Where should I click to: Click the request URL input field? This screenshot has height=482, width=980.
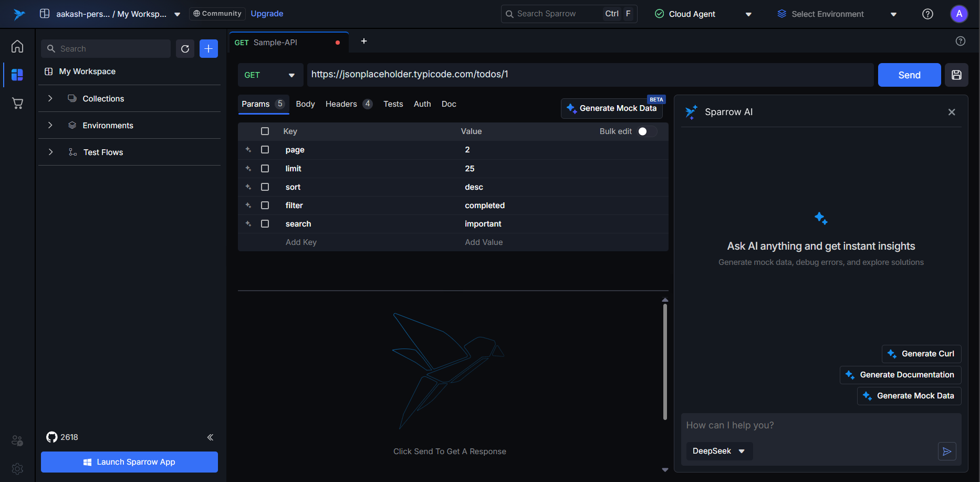tap(588, 75)
